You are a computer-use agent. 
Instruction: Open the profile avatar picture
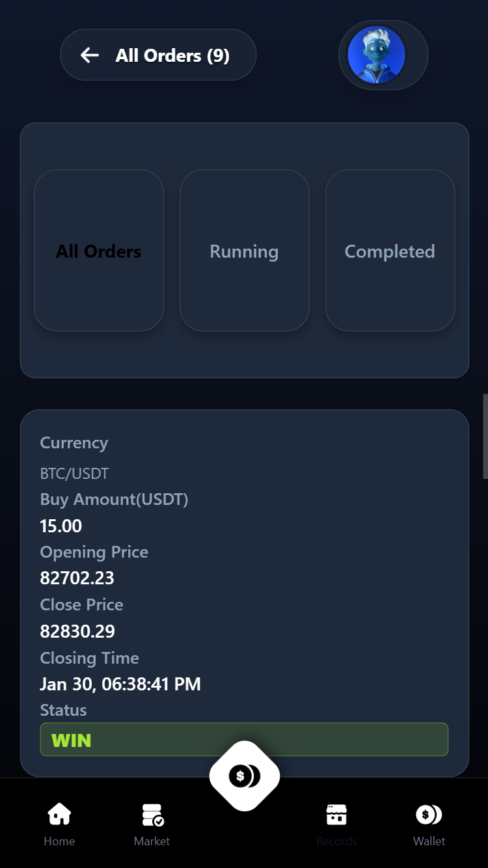click(377, 55)
